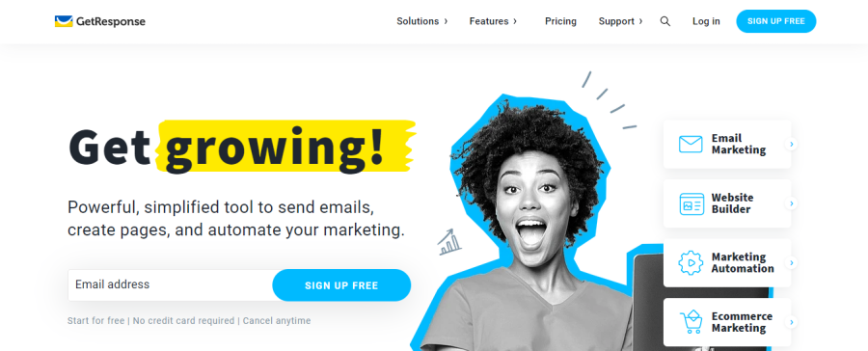
Task: Click the arrow circle beside Ecommerce Marketing
Action: [x=792, y=322]
